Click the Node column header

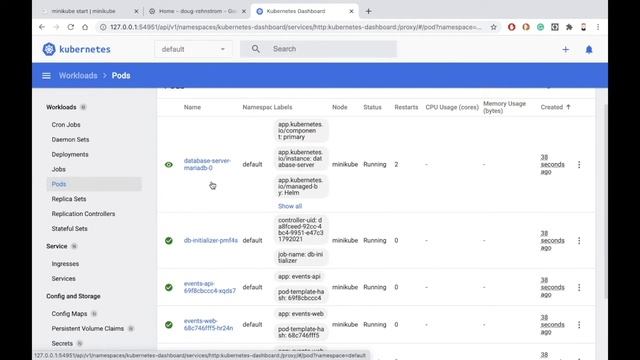coord(340,107)
